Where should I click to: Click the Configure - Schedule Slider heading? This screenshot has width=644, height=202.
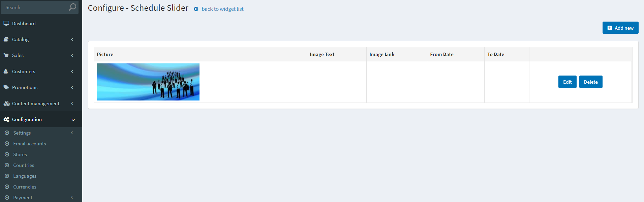pos(138,8)
